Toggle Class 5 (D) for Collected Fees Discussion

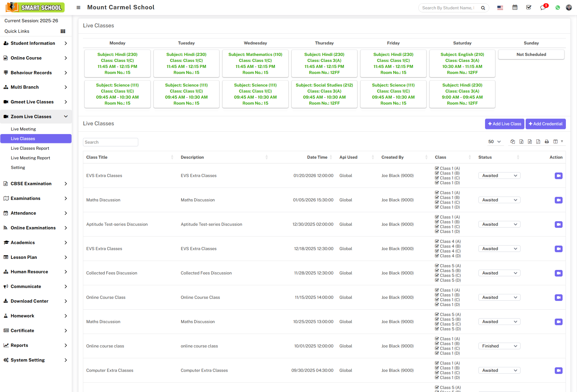(437, 280)
